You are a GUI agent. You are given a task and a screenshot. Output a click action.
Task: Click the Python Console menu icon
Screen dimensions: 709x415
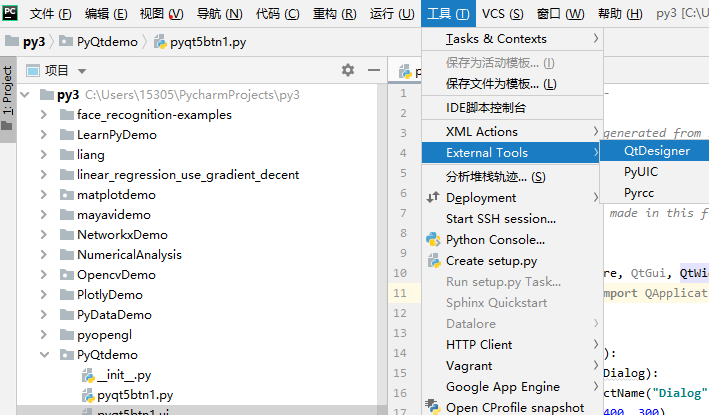click(x=433, y=240)
